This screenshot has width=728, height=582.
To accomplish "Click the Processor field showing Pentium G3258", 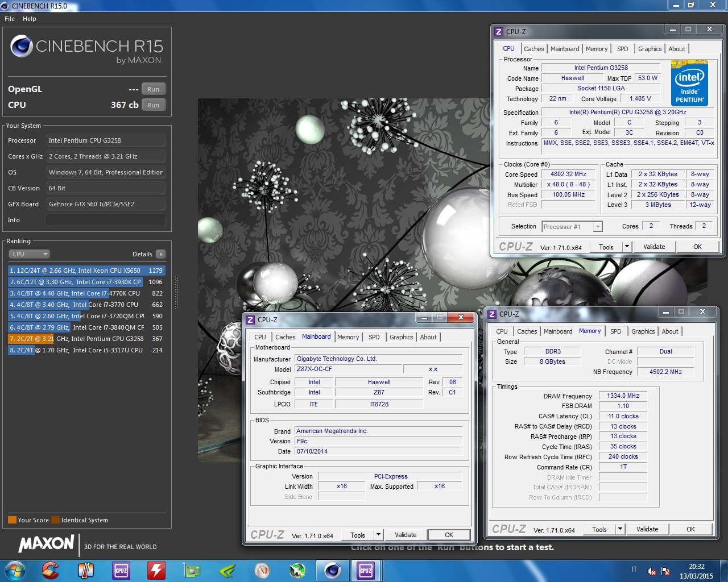I will 106,140.
